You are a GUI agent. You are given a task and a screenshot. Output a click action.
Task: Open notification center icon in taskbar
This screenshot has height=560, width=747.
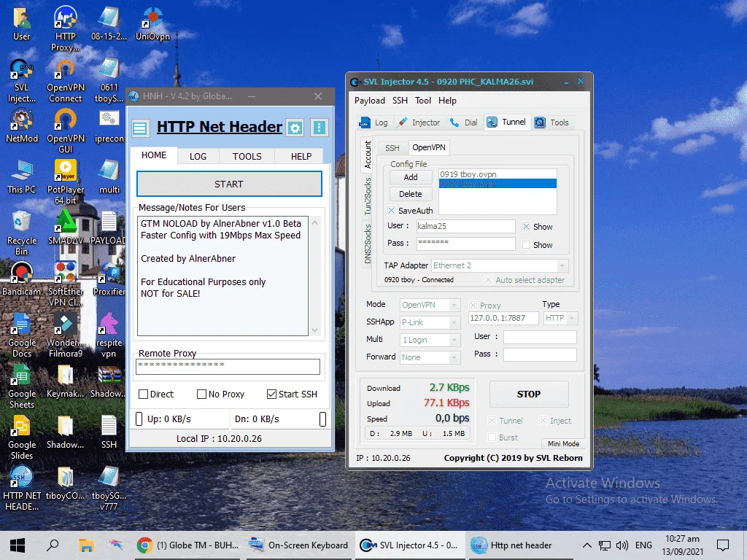coord(723,545)
